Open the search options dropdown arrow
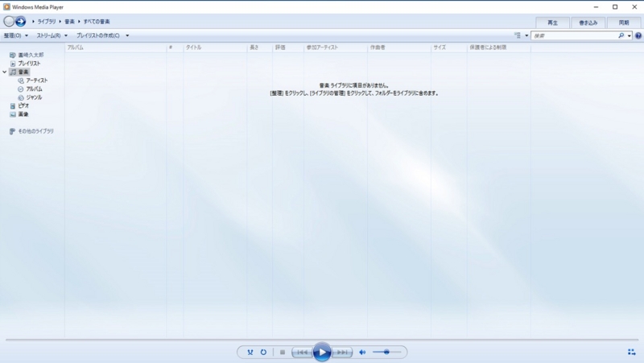The height and width of the screenshot is (363, 644). pos(630,35)
